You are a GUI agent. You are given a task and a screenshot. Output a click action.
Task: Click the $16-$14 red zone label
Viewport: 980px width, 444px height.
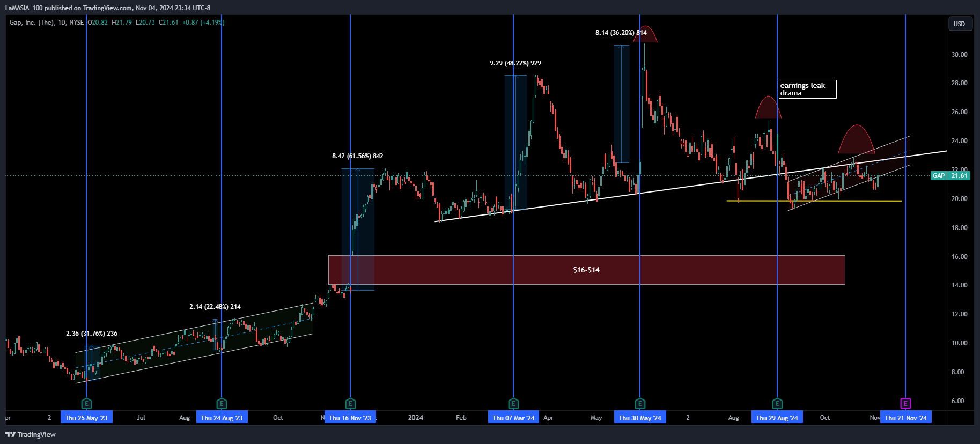586,270
